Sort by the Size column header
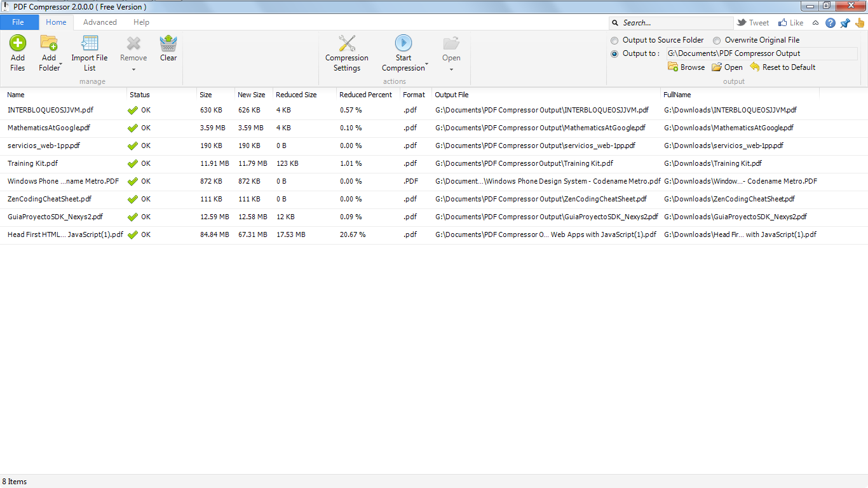This screenshot has width=868, height=488. [206, 95]
